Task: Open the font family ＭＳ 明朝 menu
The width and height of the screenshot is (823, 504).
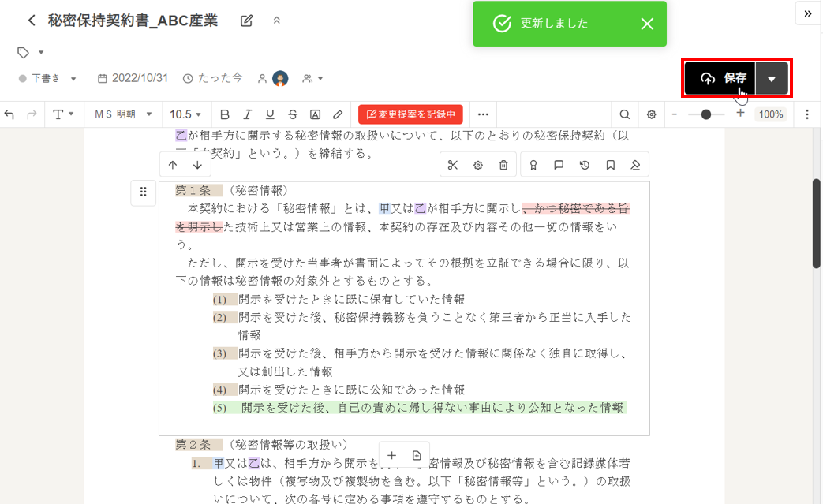Action: coord(123,114)
